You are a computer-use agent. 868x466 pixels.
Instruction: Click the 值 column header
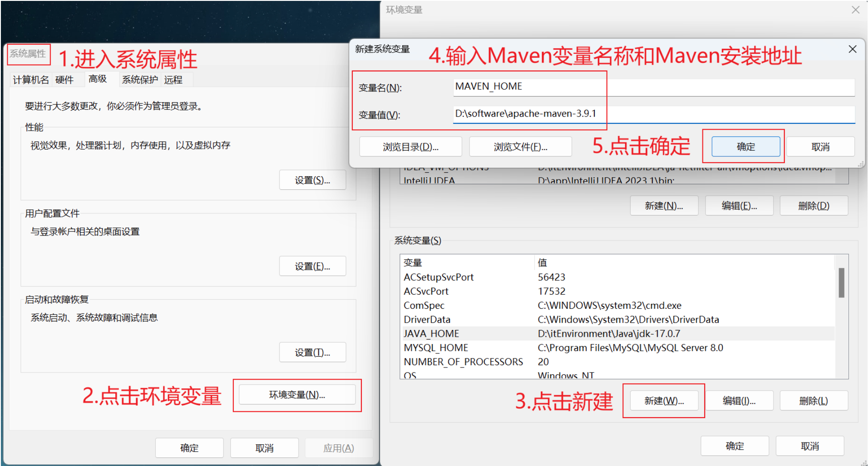[x=684, y=263]
